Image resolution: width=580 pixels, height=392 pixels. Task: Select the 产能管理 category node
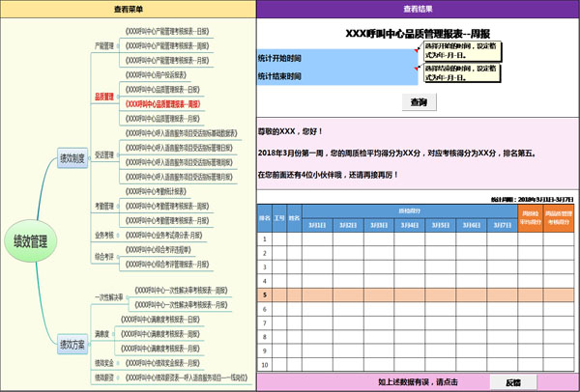(x=104, y=45)
